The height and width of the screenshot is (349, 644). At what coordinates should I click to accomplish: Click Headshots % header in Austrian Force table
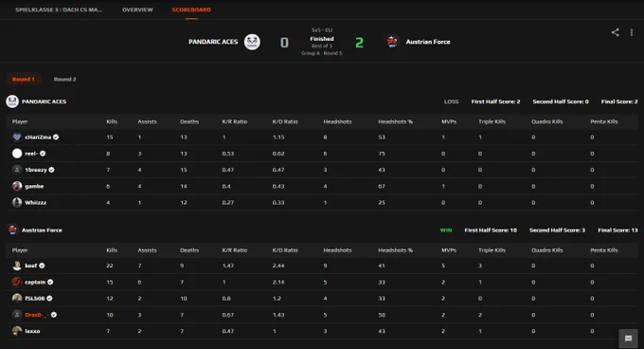pyautogui.click(x=395, y=250)
